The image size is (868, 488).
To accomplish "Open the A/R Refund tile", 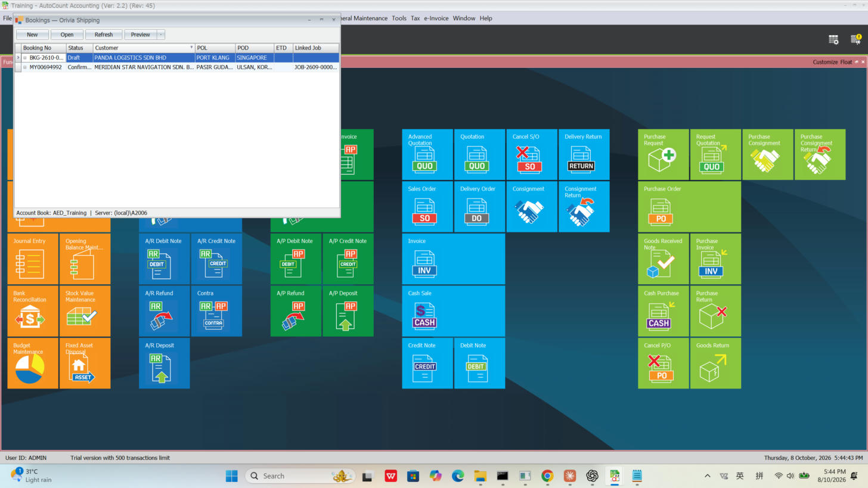I will pos(165,310).
